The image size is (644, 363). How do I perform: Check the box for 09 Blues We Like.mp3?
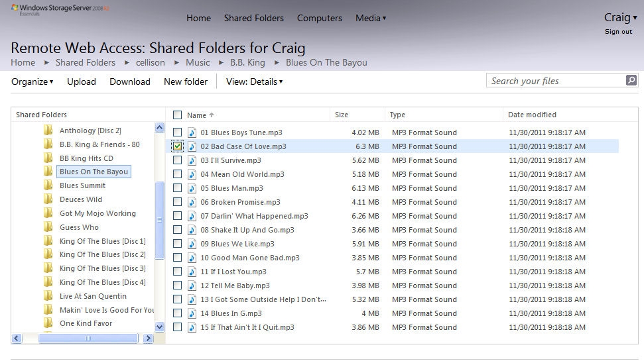pyautogui.click(x=178, y=244)
